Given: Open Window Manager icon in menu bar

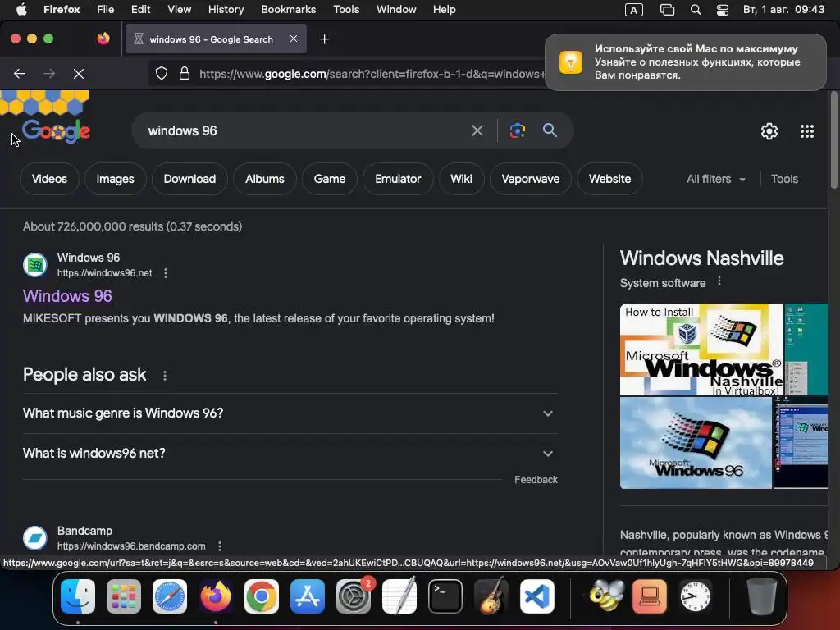Looking at the screenshot, I should [667, 10].
